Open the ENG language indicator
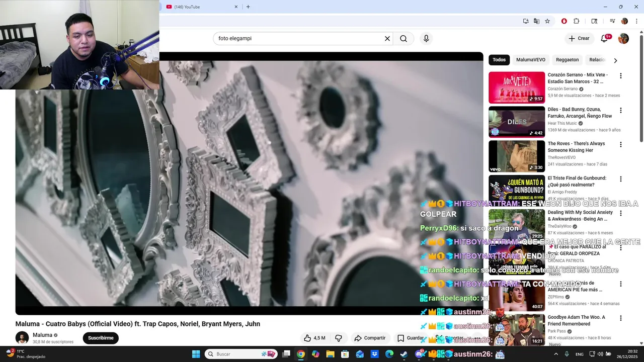 [580, 354]
